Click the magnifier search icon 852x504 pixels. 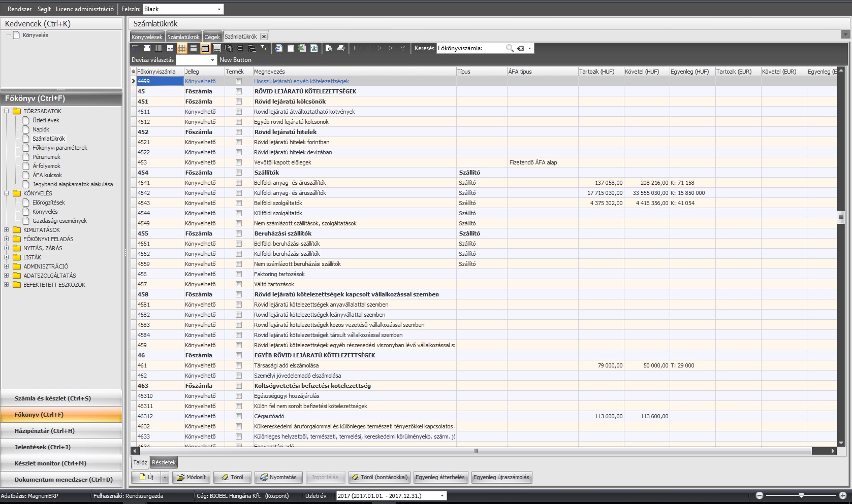(510, 48)
